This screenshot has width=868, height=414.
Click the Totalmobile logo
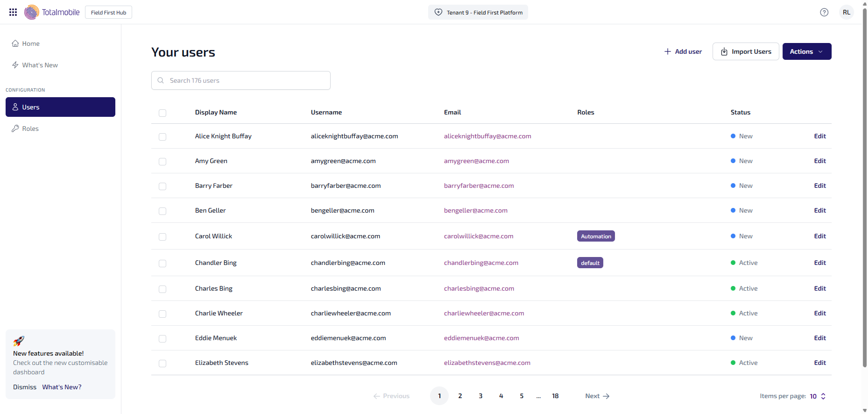click(x=52, y=12)
